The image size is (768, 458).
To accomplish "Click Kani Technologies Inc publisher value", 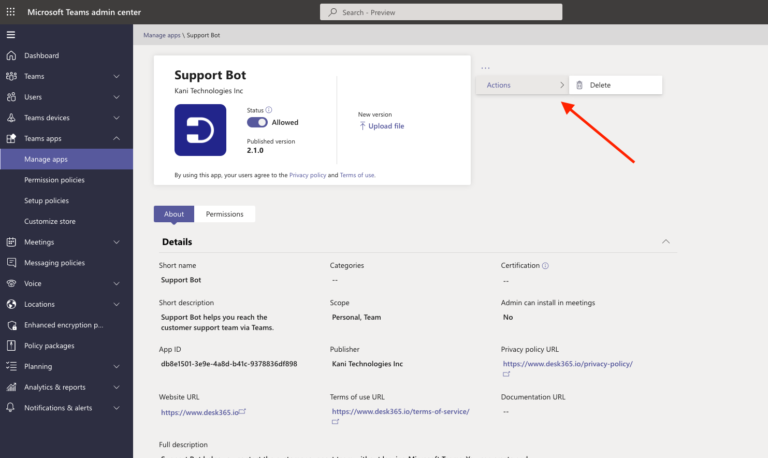I will [x=367, y=364].
